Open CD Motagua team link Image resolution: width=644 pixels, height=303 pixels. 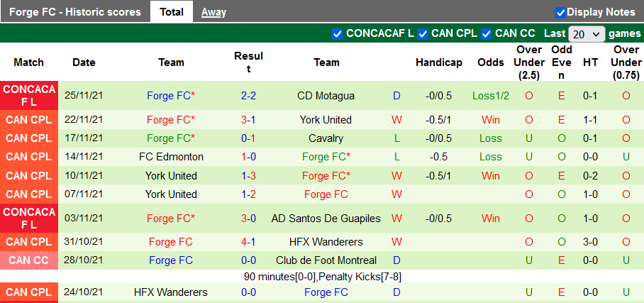(x=326, y=96)
